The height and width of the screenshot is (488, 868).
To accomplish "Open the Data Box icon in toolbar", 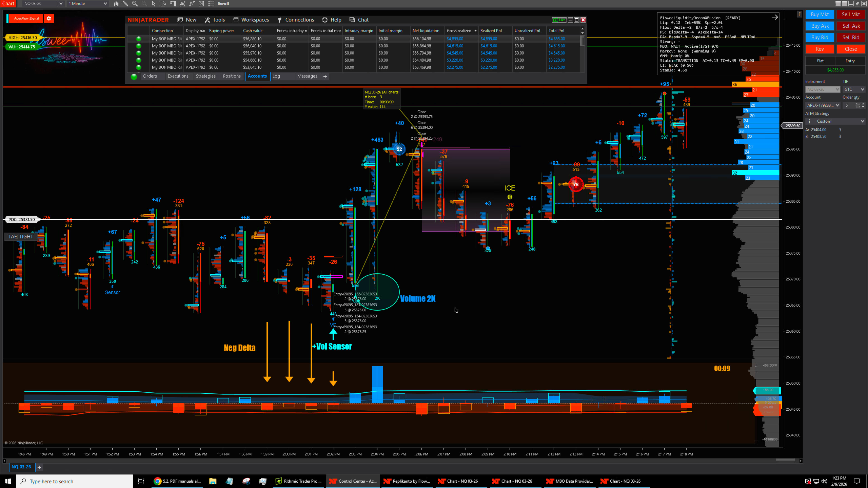I will (163, 3).
